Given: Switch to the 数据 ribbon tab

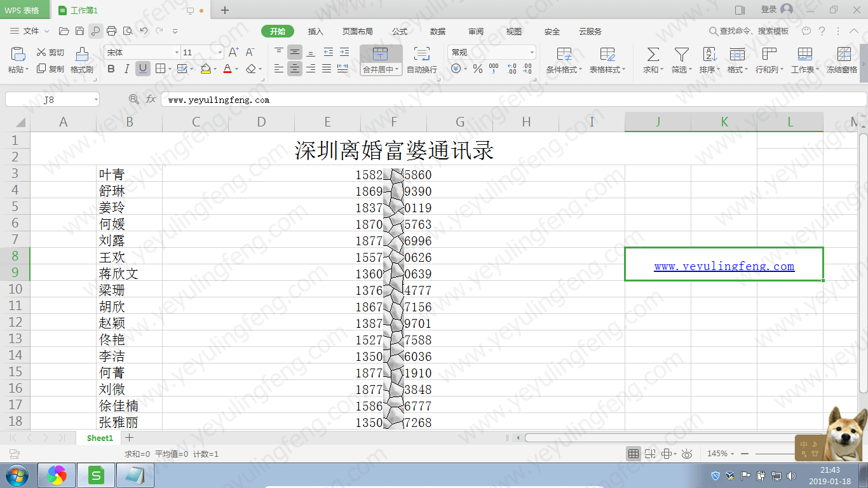Looking at the screenshot, I should [438, 31].
